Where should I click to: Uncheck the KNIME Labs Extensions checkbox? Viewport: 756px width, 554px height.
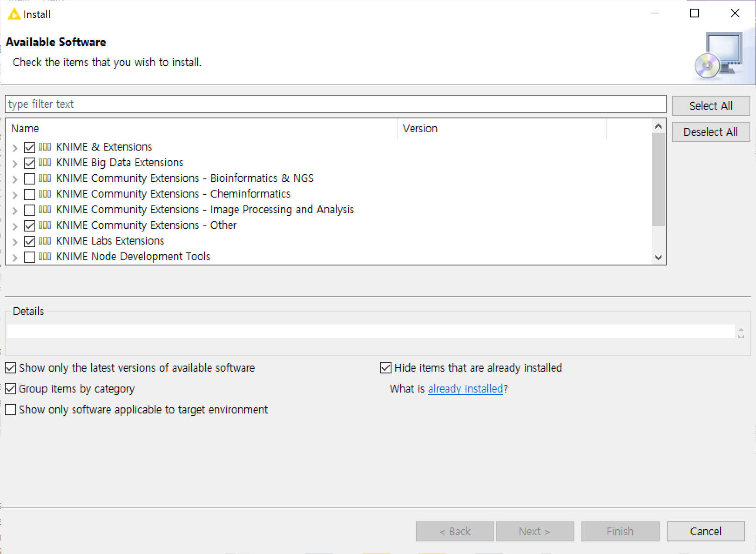pyautogui.click(x=30, y=242)
